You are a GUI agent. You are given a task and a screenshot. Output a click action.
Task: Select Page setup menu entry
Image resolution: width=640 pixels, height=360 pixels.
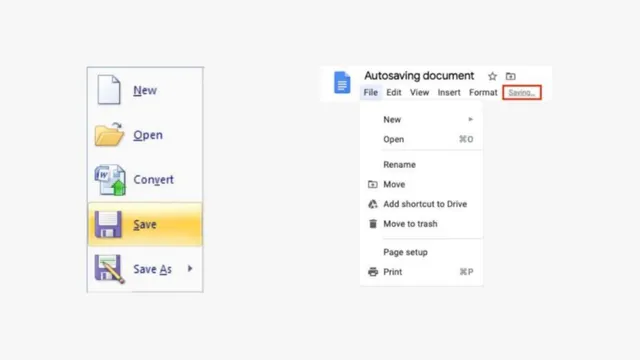point(405,252)
